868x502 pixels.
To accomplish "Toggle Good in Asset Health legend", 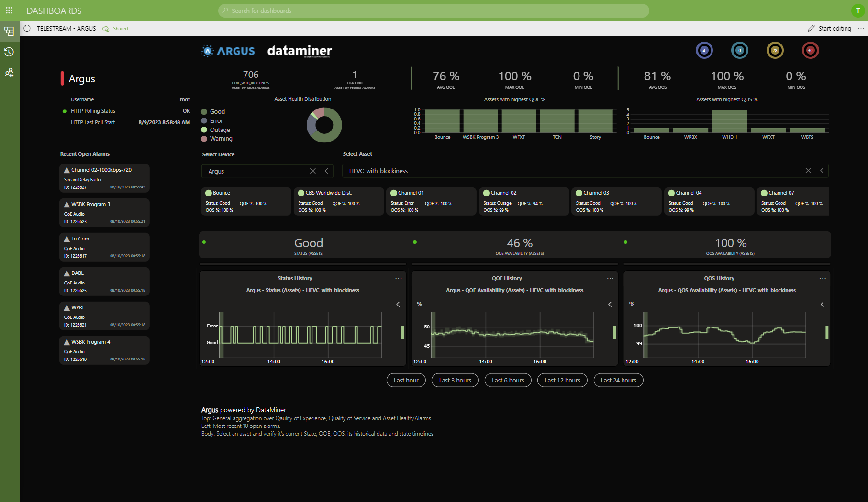I will coord(213,111).
